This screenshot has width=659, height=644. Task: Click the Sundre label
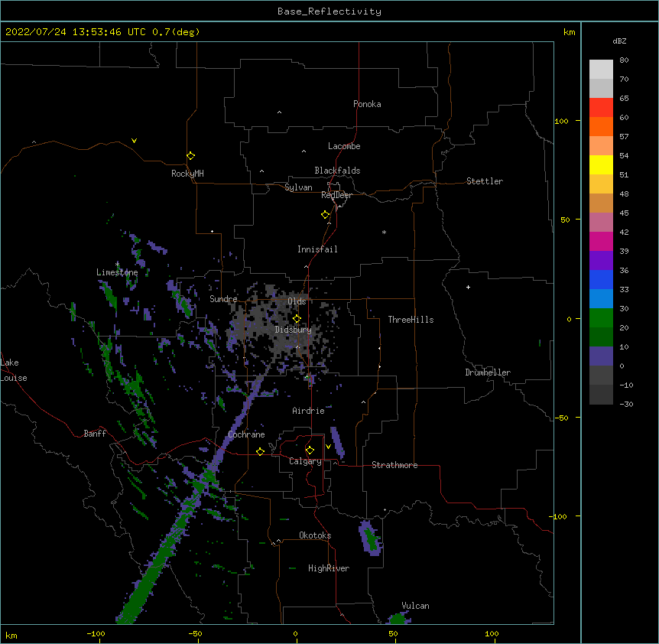[x=223, y=299]
